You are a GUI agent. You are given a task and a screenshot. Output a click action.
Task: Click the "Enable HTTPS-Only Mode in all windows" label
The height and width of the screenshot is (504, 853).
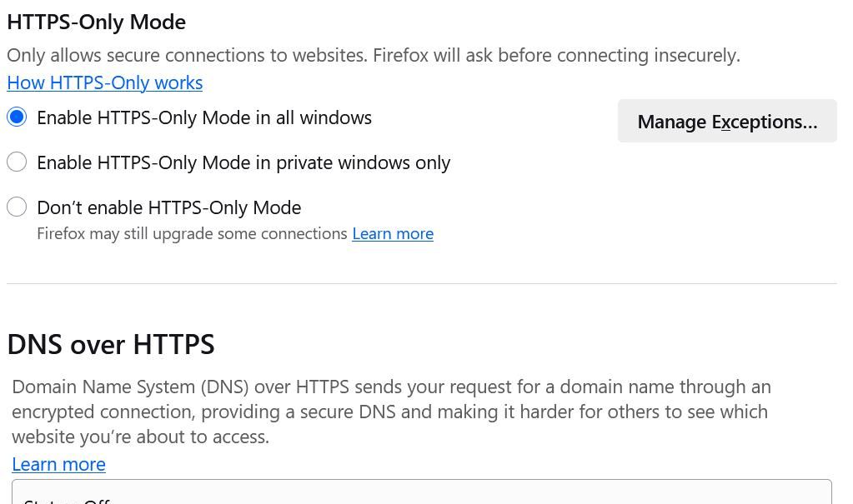[204, 117]
